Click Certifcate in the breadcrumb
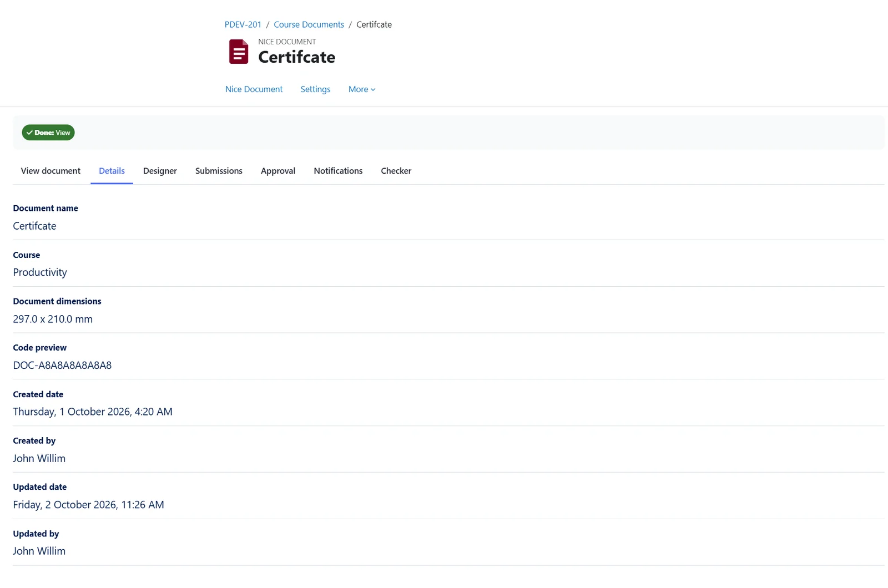888x588 pixels. click(374, 24)
